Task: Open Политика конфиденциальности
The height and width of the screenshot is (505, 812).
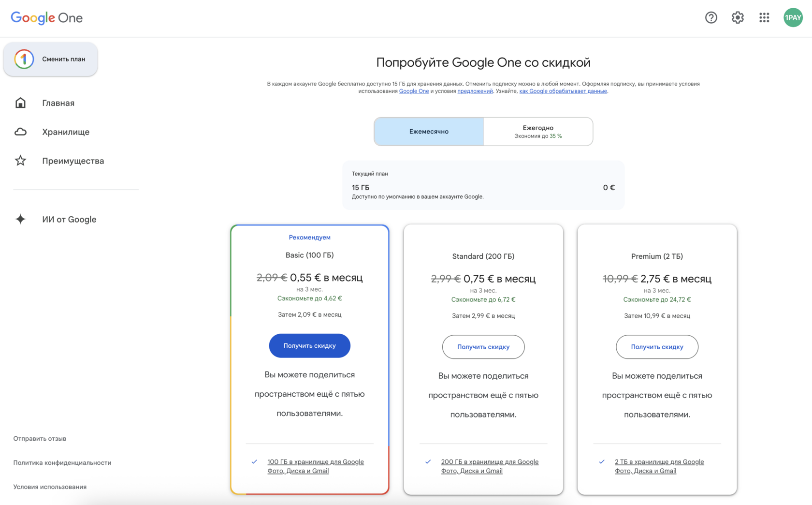Action: [62, 463]
